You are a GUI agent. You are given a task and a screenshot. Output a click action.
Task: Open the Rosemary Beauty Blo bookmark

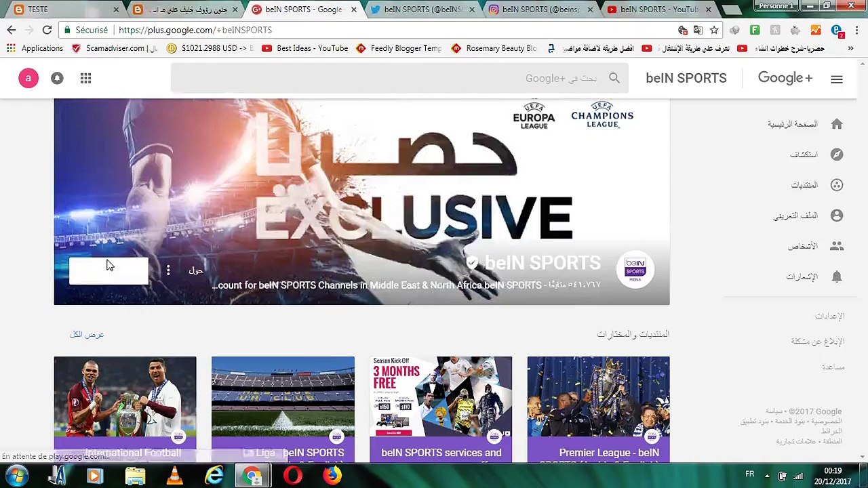[494, 48]
